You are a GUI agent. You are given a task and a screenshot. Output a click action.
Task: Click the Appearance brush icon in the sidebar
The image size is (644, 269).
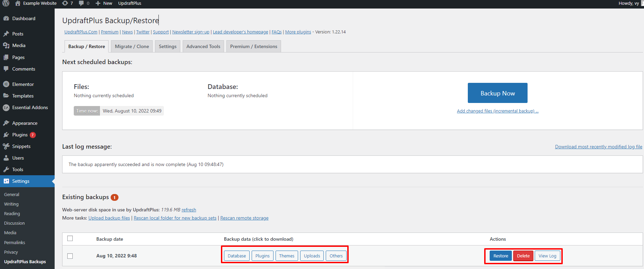pos(6,123)
